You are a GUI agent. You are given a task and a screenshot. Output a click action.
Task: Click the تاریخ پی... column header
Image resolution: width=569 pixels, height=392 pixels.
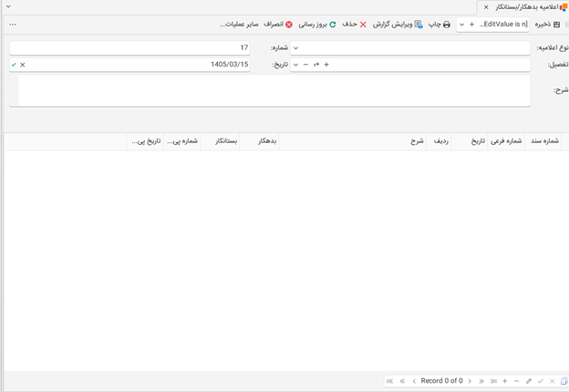(145, 141)
